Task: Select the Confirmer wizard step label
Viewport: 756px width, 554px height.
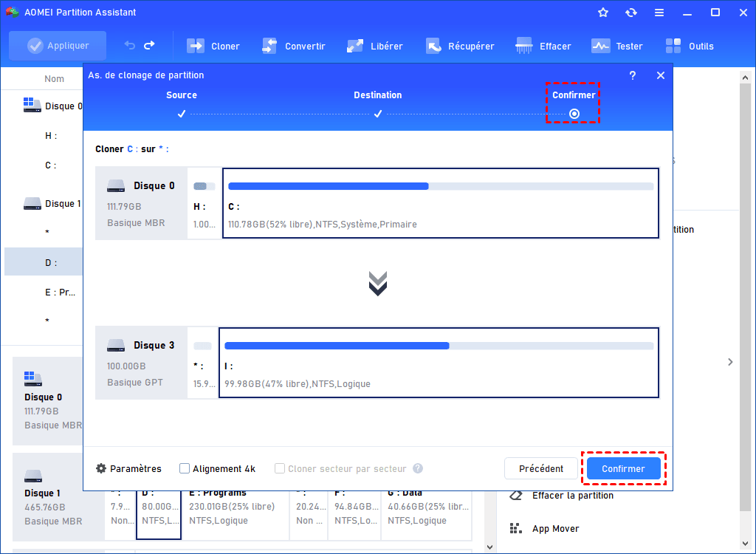Action: (574, 95)
